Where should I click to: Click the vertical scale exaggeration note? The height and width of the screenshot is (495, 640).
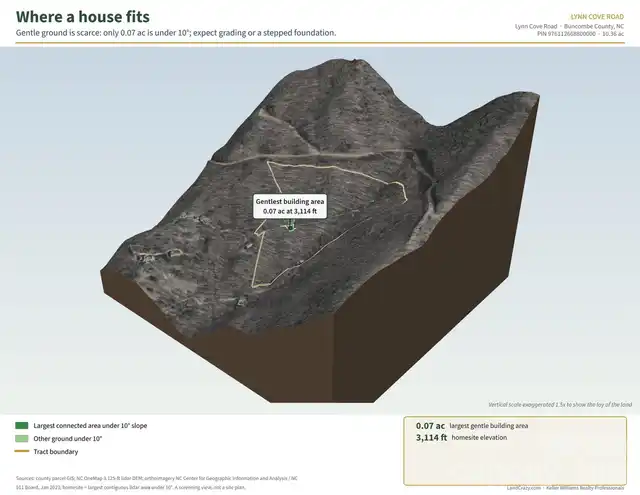coord(560,405)
